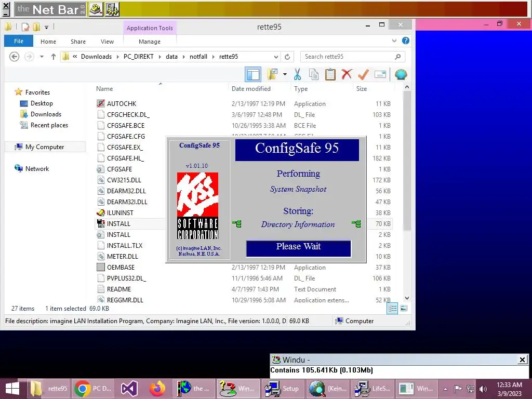Open the recent locations dropdown arrow
The image size is (532, 399).
[42, 57]
